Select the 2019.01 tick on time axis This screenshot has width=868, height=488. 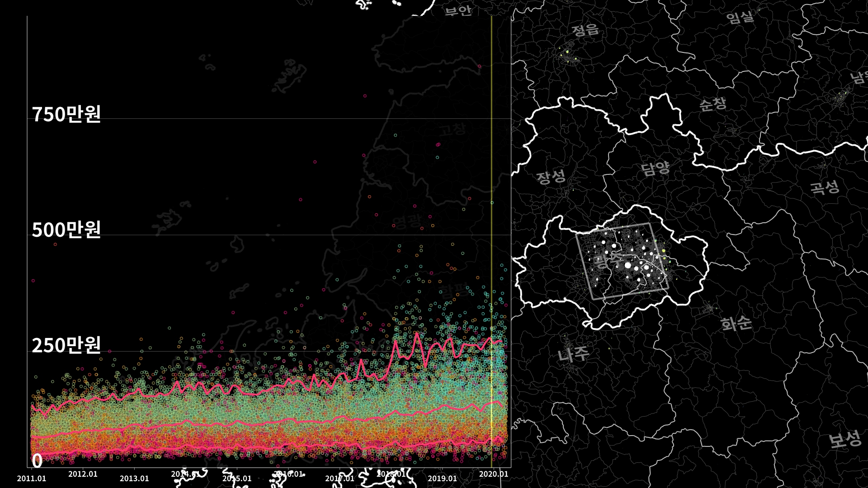coord(442,478)
